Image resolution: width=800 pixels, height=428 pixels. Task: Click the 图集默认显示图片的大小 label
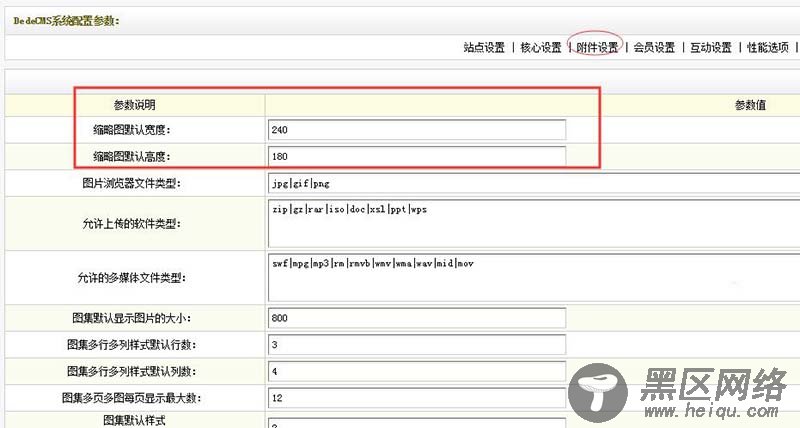132,318
